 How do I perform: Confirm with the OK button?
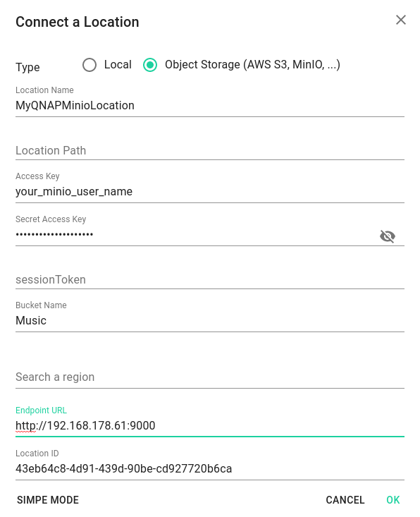click(x=393, y=500)
